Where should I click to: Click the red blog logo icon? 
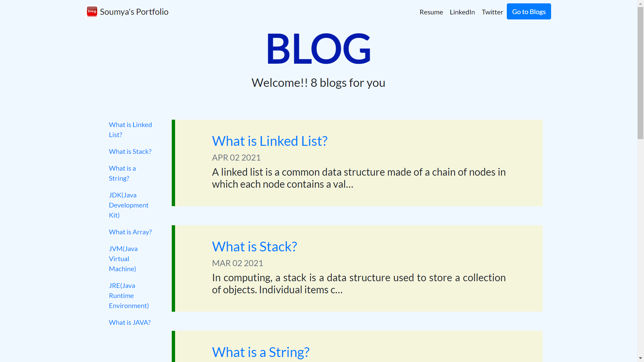[x=92, y=12]
